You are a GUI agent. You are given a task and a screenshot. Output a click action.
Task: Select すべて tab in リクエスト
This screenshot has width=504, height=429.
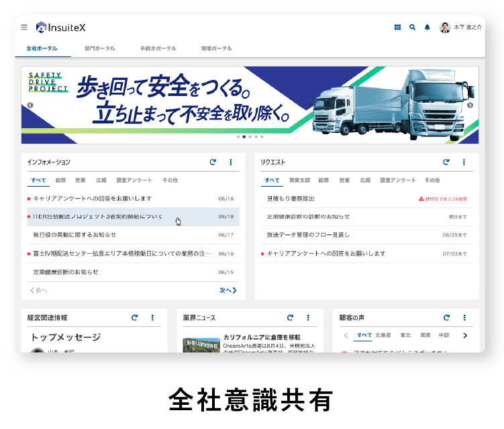(x=272, y=181)
